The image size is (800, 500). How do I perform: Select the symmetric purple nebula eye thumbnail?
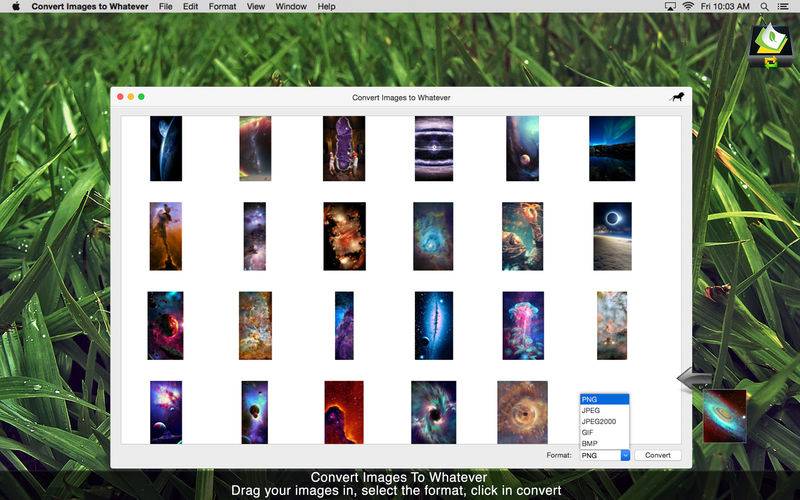tap(434, 148)
